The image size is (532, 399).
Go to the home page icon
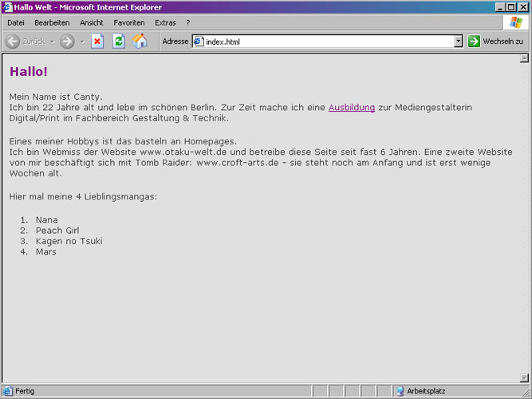(140, 41)
